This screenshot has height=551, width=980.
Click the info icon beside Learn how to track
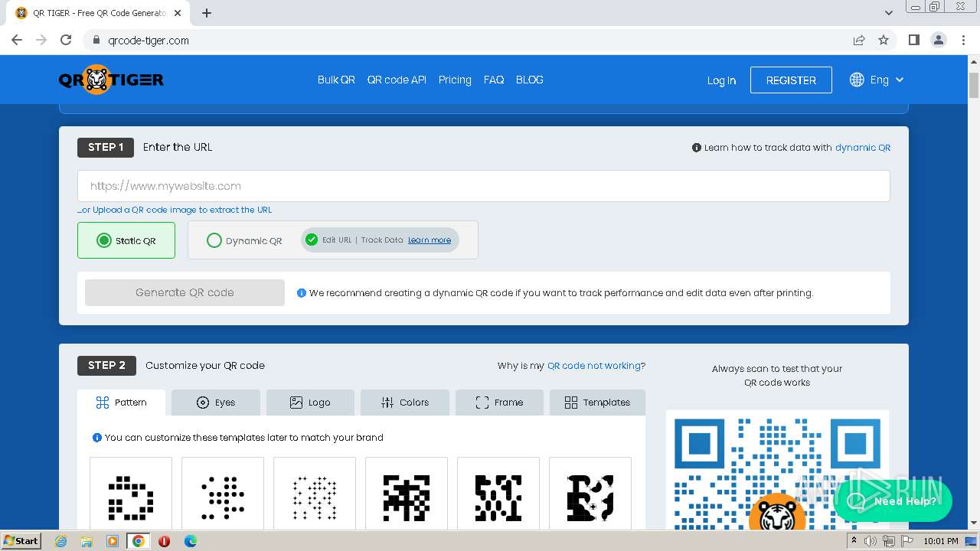coord(697,148)
